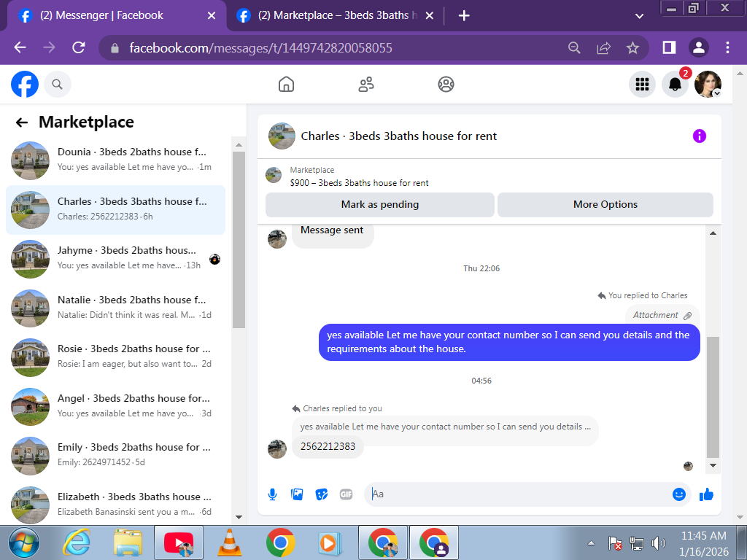Click the message text field Aa
Image resolution: width=747 pixels, height=560 pixels.
pyautogui.click(x=519, y=494)
